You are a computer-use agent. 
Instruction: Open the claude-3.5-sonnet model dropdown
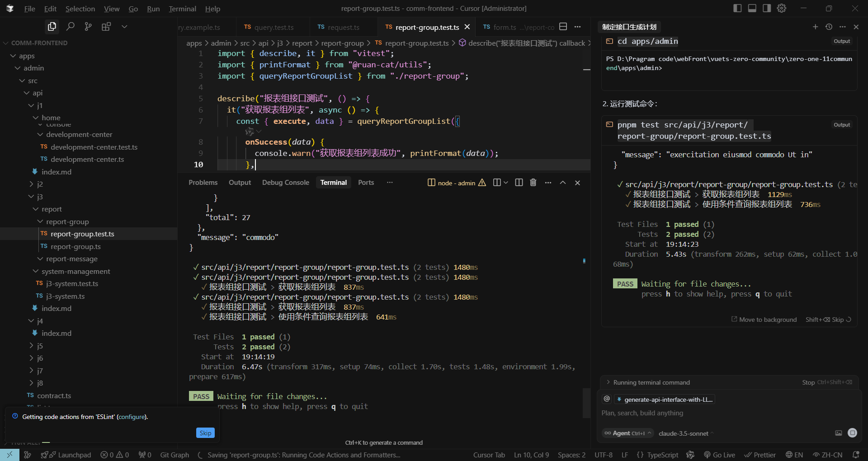point(686,433)
